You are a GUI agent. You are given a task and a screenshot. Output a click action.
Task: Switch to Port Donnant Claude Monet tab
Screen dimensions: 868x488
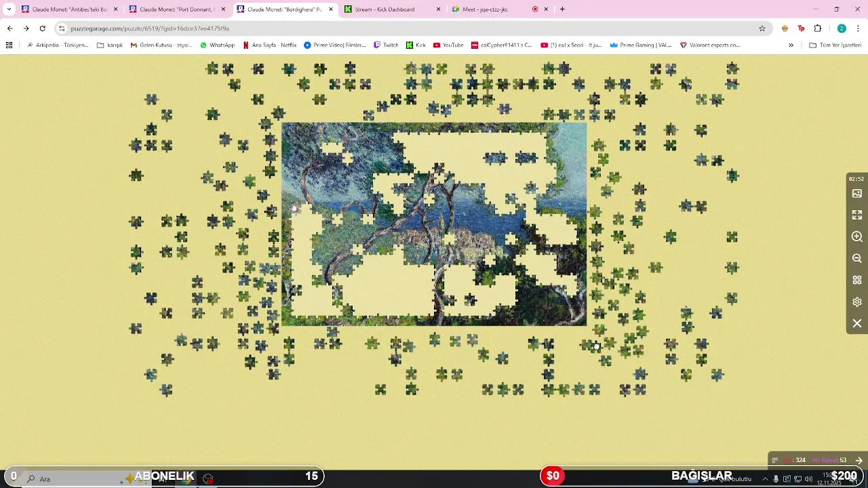(x=176, y=9)
